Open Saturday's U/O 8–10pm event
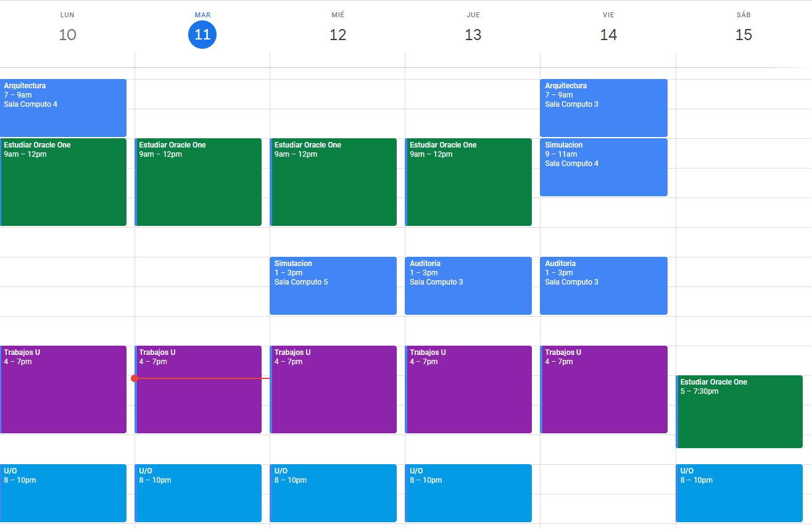 click(x=739, y=493)
